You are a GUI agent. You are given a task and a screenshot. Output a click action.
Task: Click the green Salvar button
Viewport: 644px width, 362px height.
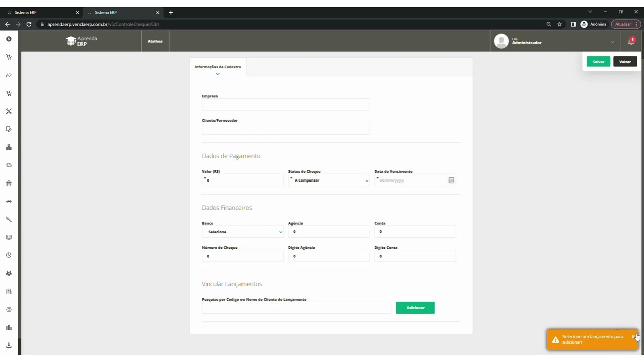point(598,62)
